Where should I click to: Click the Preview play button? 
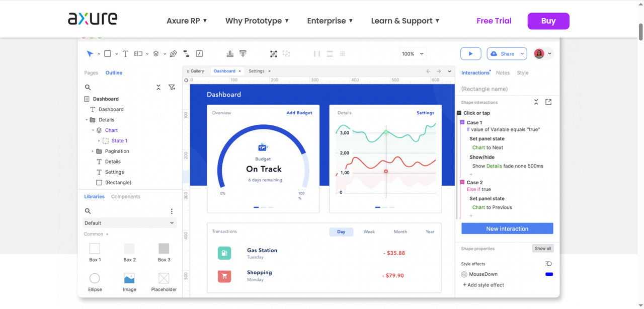pyautogui.click(x=471, y=54)
